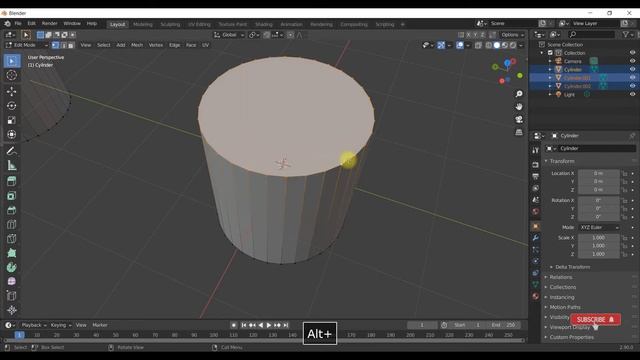Hide the Light object in outliner

[632, 94]
